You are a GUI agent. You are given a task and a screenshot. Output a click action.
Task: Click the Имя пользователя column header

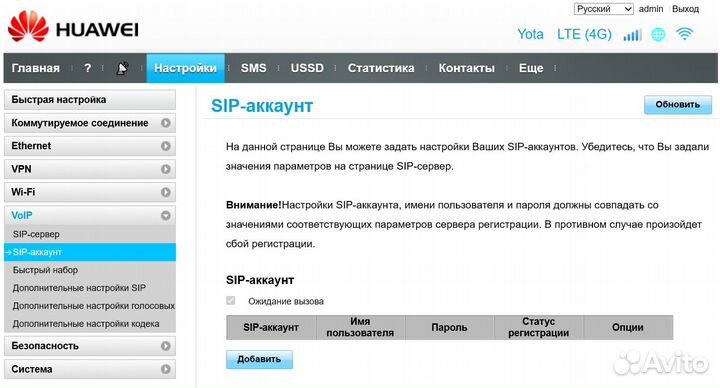pos(360,327)
